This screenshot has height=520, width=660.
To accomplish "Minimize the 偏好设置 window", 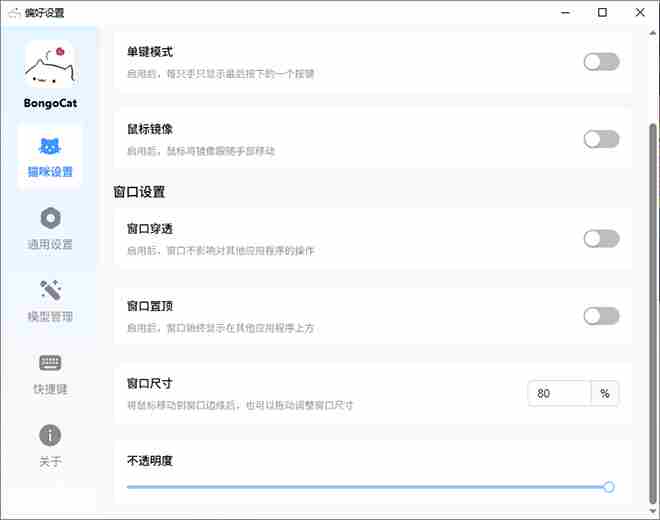I will click(565, 13).
